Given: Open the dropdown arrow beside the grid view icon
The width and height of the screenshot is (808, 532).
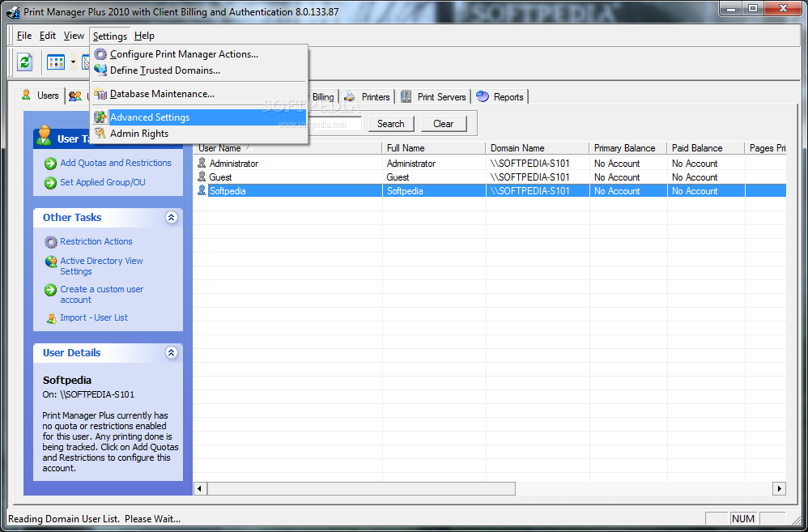Looking at the screenshot, I should point(73,63).
